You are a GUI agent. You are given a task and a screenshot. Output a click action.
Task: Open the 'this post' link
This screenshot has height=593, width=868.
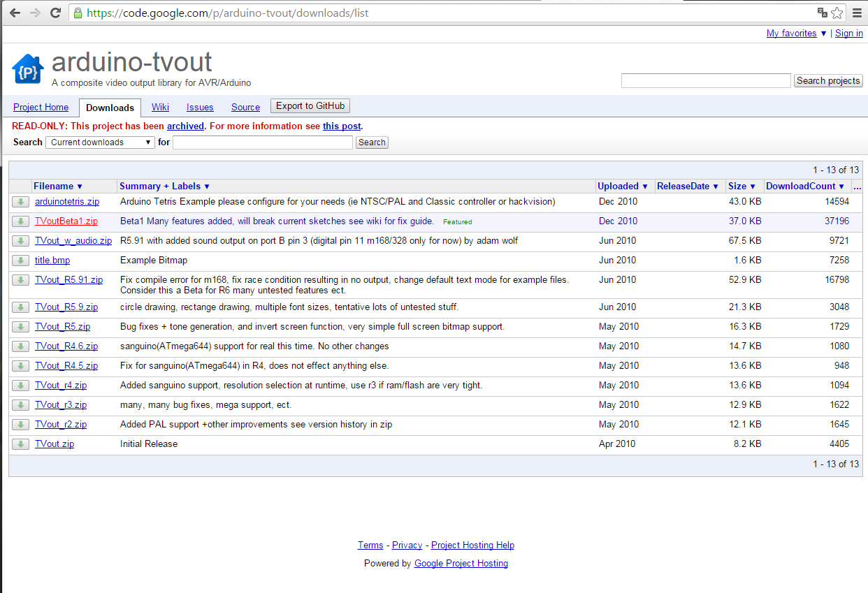pos(342,126)
